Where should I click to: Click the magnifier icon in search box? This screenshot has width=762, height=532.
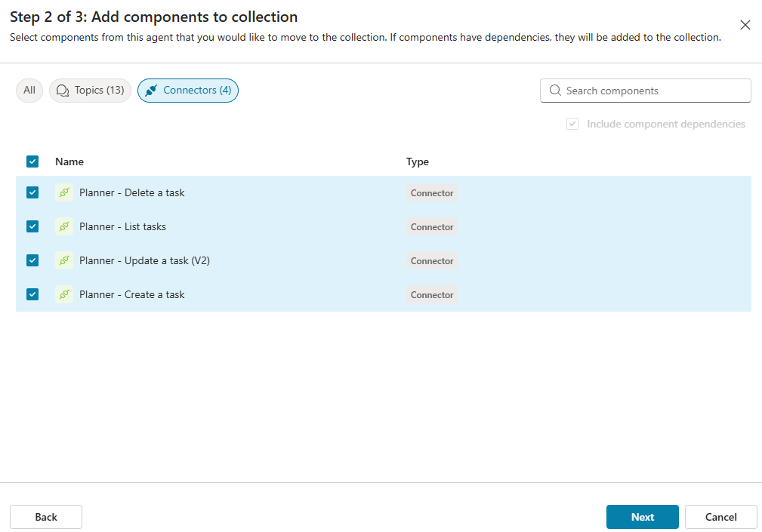(555, 91)
